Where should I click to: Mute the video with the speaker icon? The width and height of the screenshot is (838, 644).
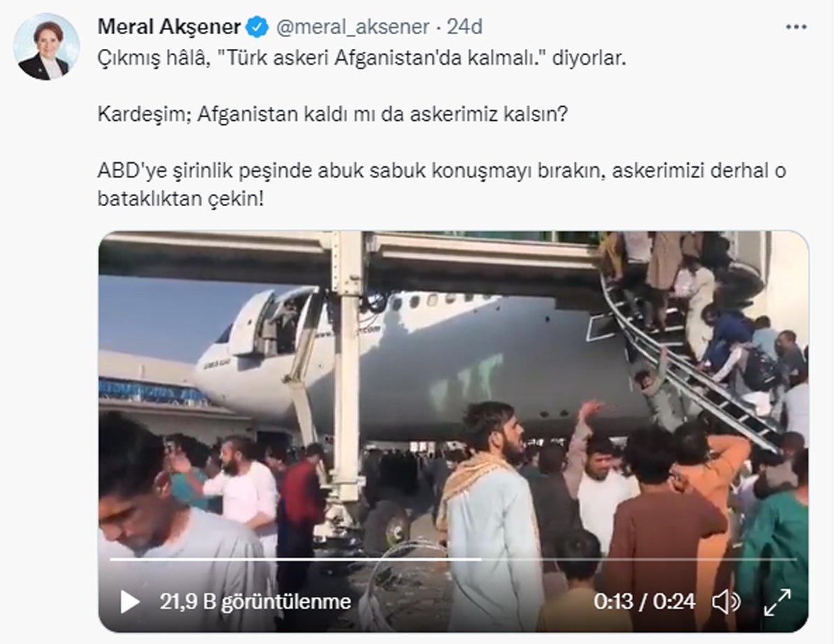726,601
